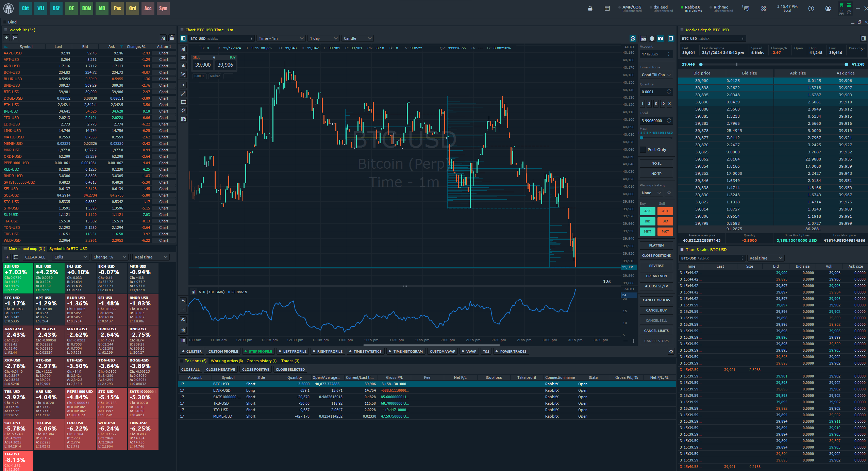Open notifications message icon in top bar
Image resolution: width=868 pixels, height=471 pixels.
click(x=746, y=9)
